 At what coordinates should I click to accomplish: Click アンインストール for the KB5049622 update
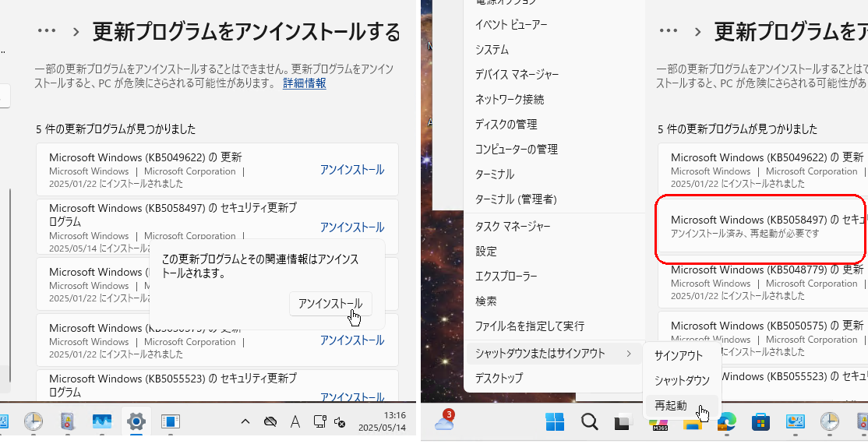pyautogui.click(x=352, y=169)
